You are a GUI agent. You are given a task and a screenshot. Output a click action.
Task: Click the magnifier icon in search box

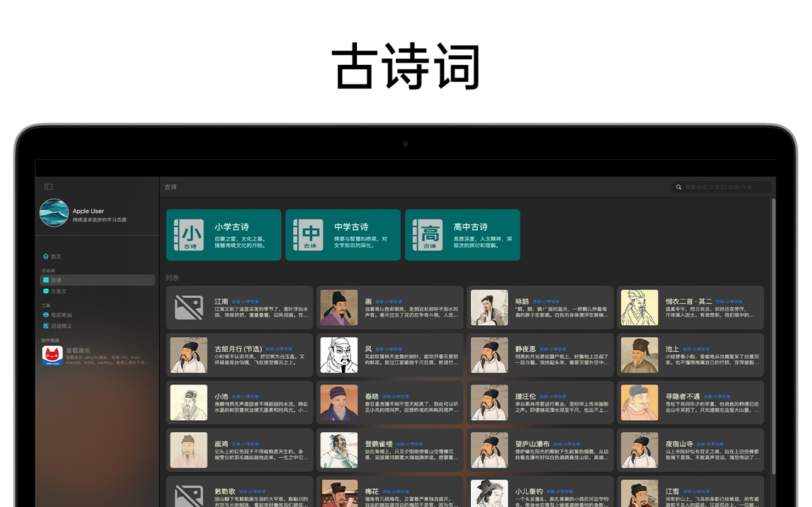679,187
